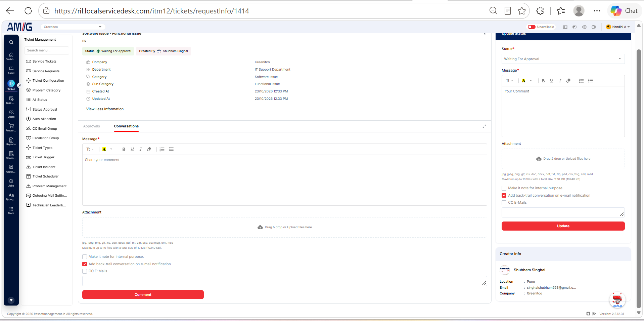Open the Greenitco company dropdown

[x=73, y=27]
